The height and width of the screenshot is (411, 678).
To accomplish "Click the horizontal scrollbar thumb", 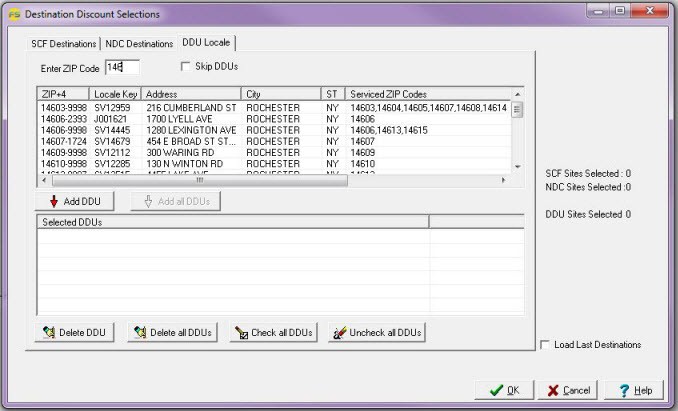I will (x=199, y=180).
